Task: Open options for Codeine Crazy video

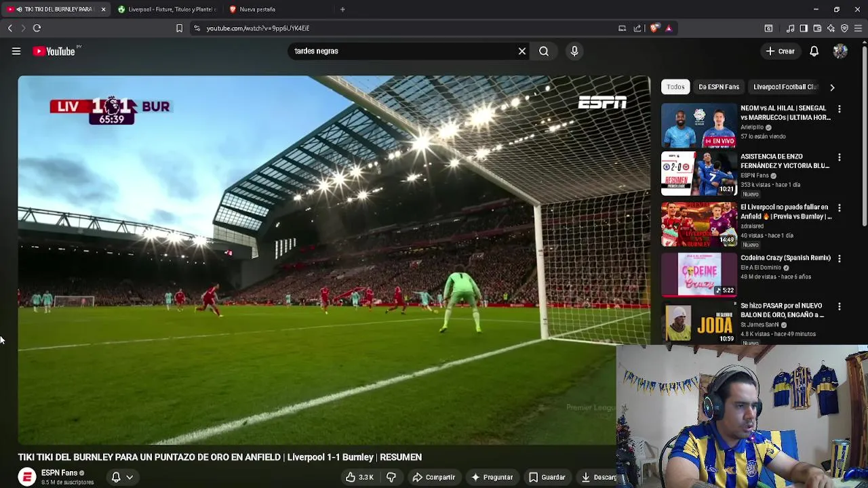Action: [840, 258]
